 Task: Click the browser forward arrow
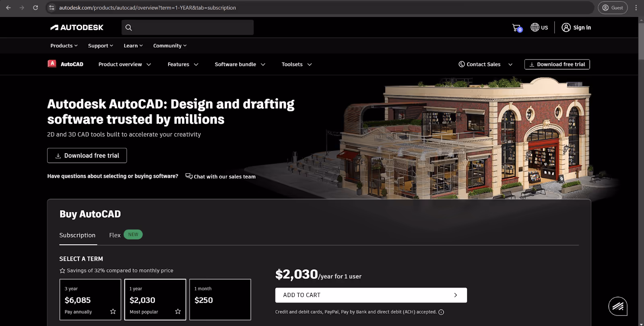pyautogui.click(x=22, y=8)
